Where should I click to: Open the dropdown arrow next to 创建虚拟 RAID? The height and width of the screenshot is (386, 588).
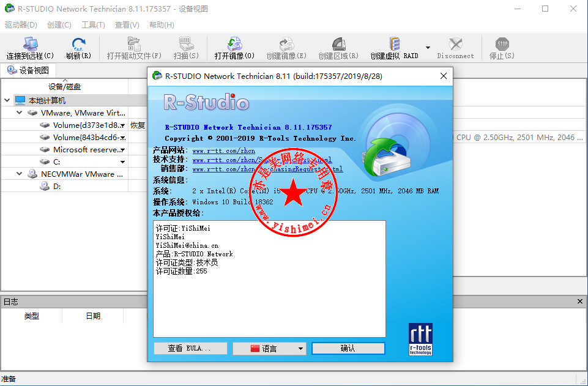[x=428, y=48]
